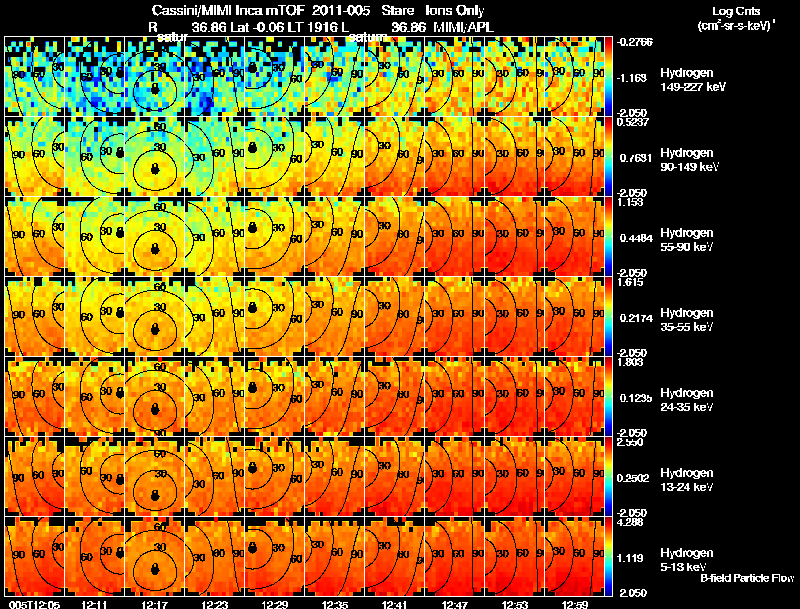Click the MIMI/APL text in header

pos(463,27)
